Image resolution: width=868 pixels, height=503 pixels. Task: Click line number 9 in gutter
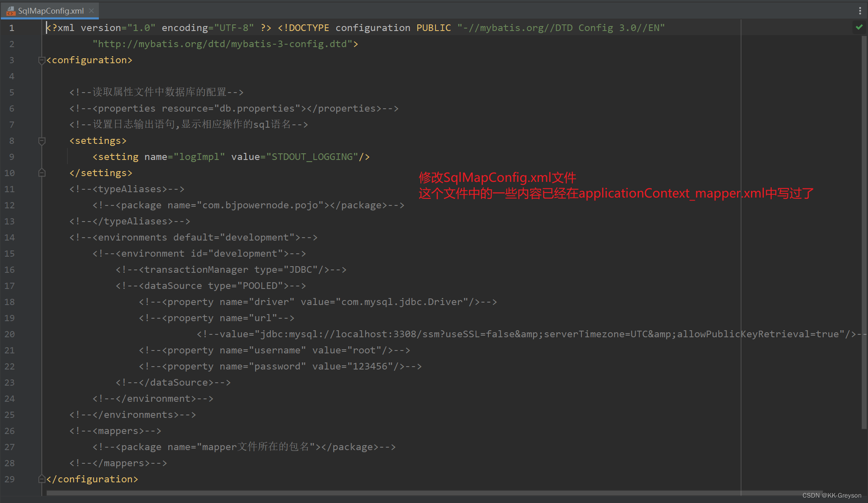12,157
